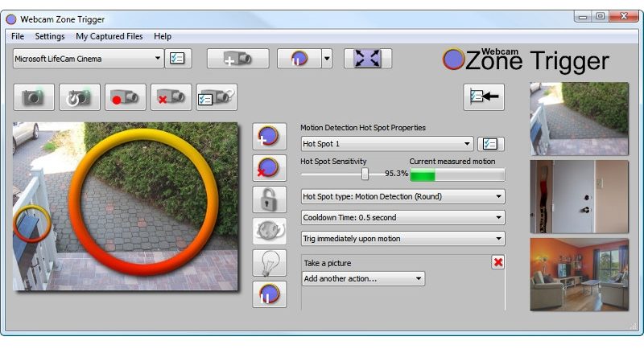Open the arrow beside the top pause button

pyautogui.click(x=327, y=58)
